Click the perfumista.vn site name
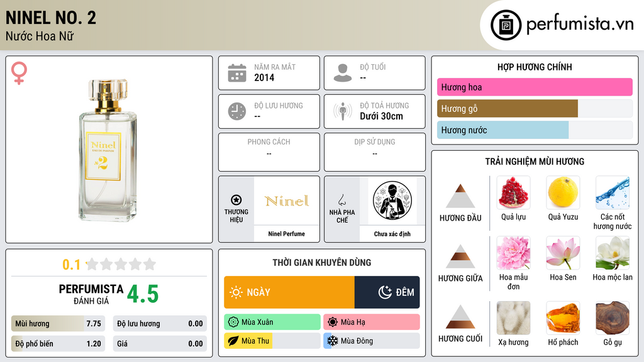 (x=580, y=24)
